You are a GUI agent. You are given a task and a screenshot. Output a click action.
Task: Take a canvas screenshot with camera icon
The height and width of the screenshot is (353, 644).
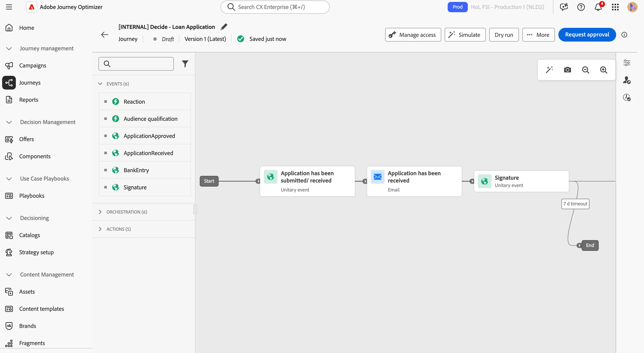pyautogui.click(x=568, y=70)
